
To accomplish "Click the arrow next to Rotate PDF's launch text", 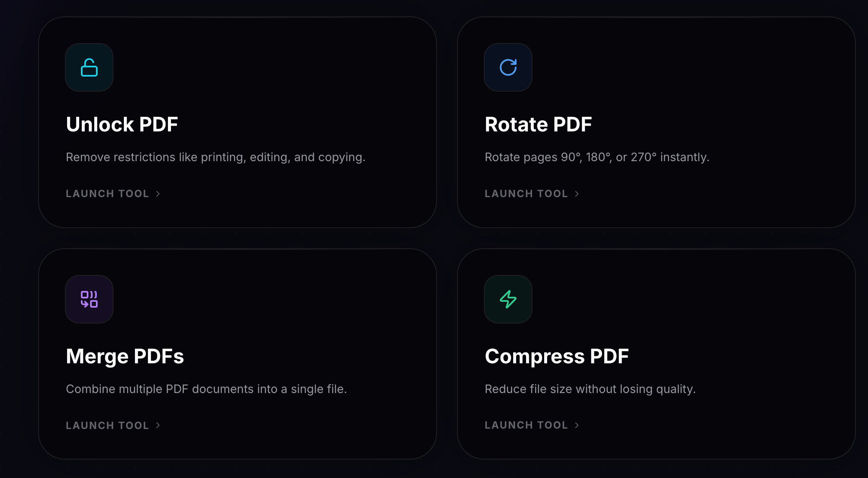I will pos(577,193).
